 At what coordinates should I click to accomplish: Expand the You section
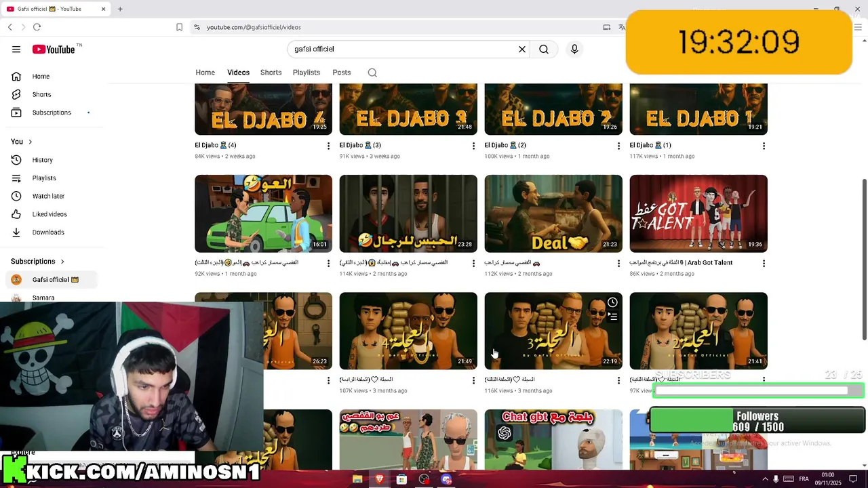point(22,142)
